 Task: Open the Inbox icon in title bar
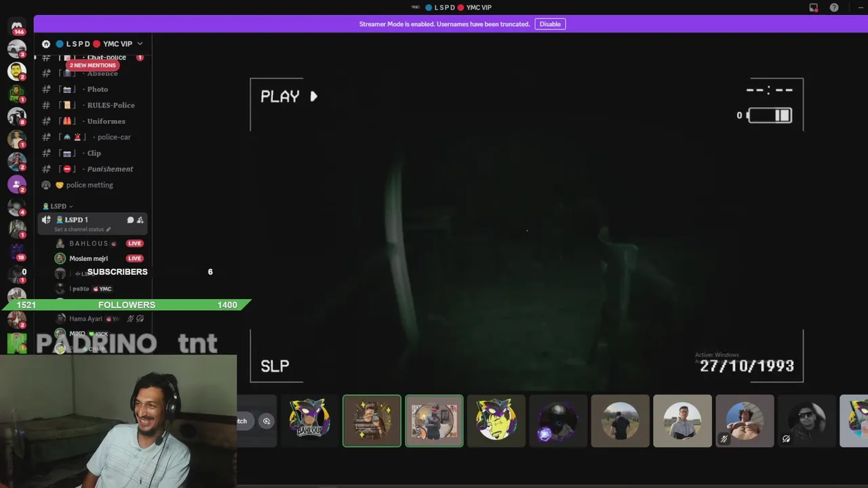click(814, 7)
